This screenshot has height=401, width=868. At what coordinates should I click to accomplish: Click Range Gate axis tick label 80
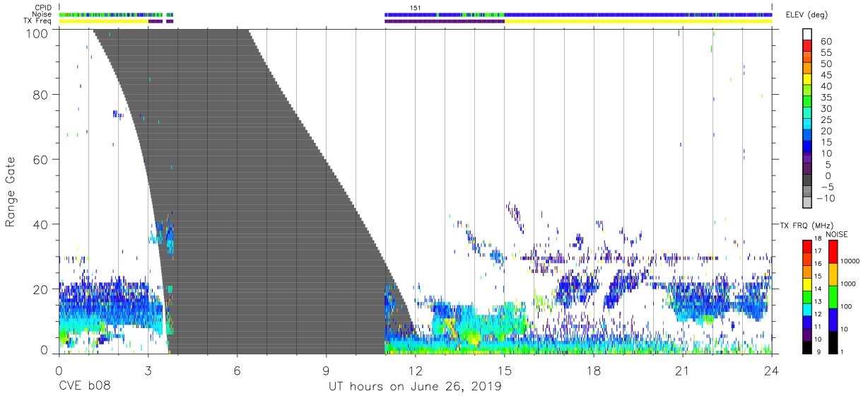(x=40, y=94)
